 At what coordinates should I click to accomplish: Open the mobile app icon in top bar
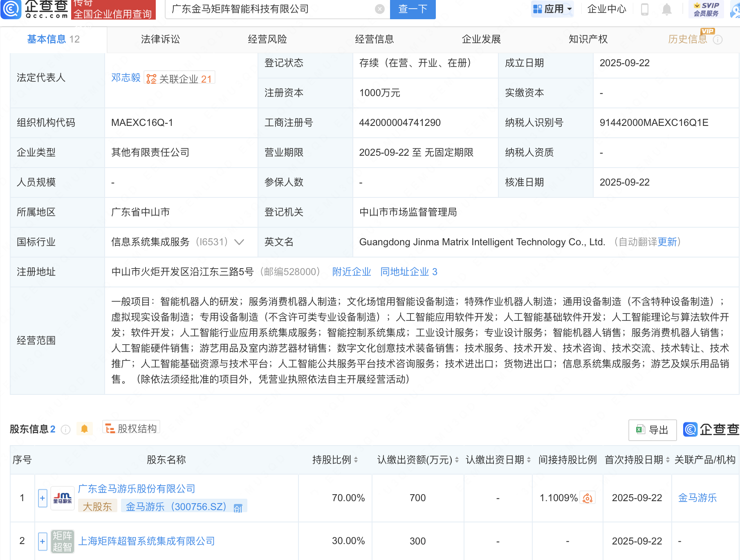tap(645, 10)
